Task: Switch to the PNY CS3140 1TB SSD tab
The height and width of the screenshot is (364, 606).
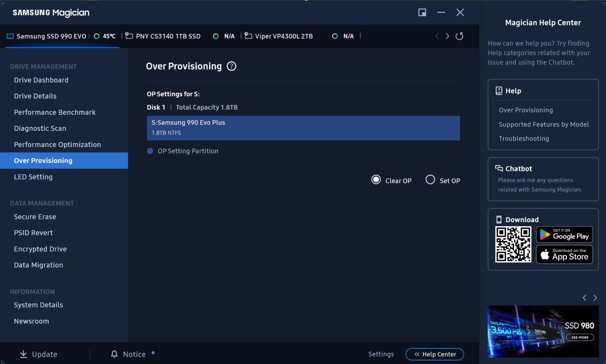Action: (168, 36)
